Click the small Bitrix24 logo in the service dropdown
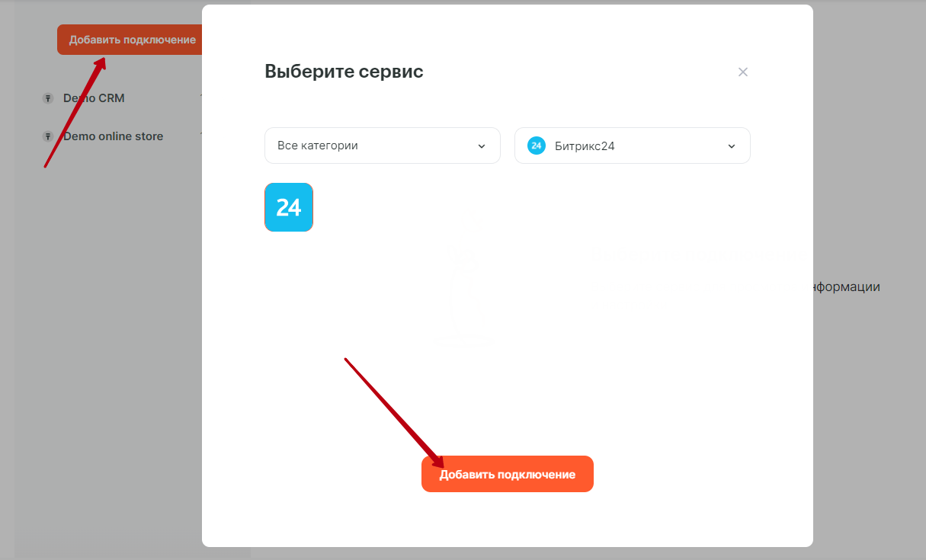Image resolution: width=926 pixels, height=560 pixels. [x=536, y=146]
